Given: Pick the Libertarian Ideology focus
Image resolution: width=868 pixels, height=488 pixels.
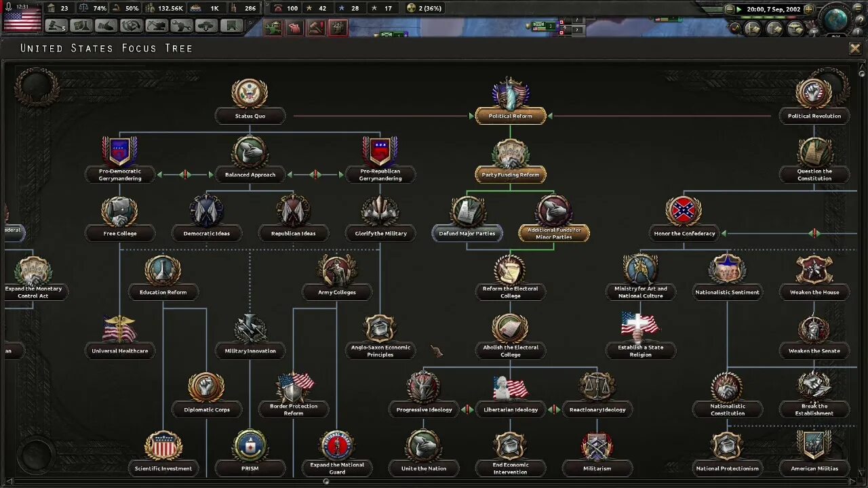Looking at the screenshot, I should (x=511, y=409).
